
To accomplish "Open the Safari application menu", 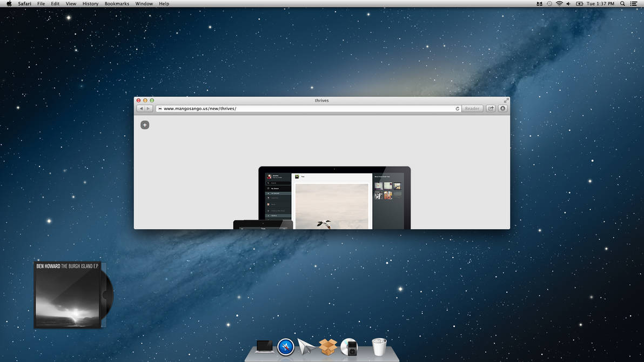I will click(x=25, y=4).
